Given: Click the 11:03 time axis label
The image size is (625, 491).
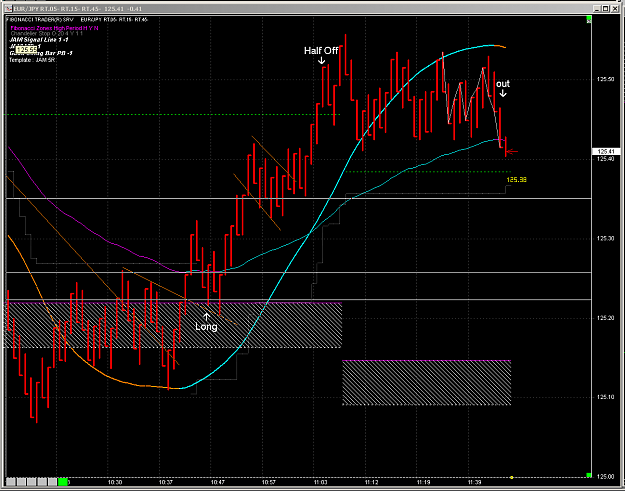Looking at the screenshot, I should pyautogui.click(x=320, y=482).
